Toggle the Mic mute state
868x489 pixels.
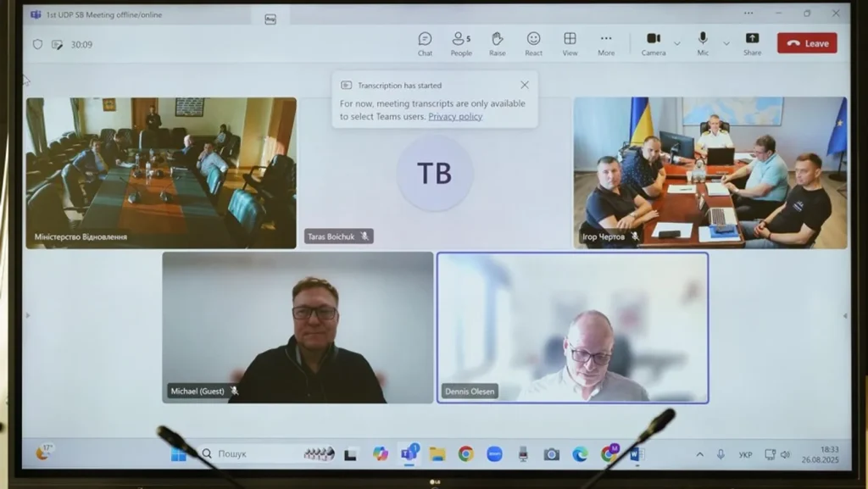[703, 44]
